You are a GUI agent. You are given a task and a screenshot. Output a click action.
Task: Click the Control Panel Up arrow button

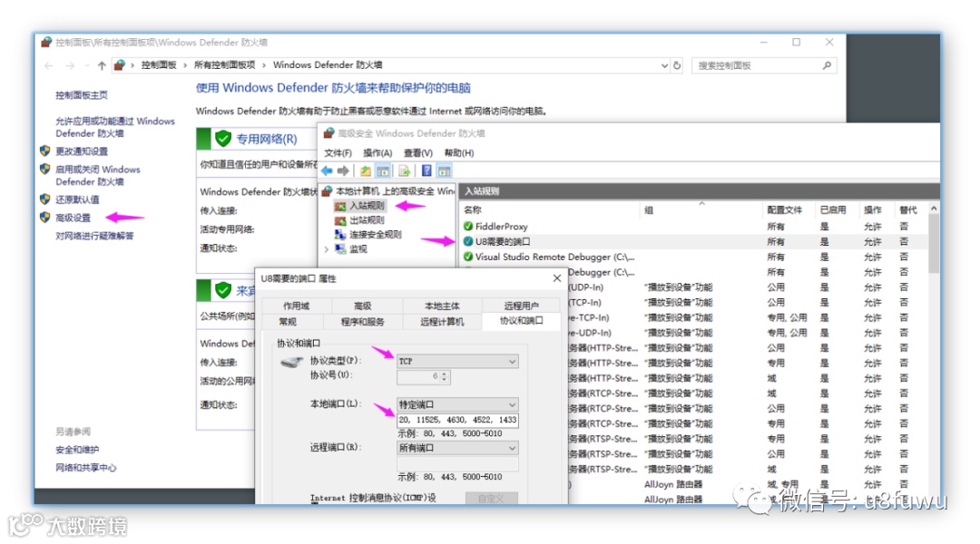tap(102, 65)
